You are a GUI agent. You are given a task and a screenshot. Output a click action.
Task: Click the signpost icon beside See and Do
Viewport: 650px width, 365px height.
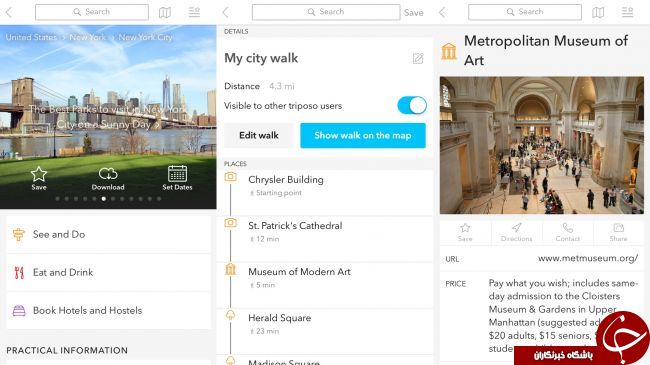point(19,234)
